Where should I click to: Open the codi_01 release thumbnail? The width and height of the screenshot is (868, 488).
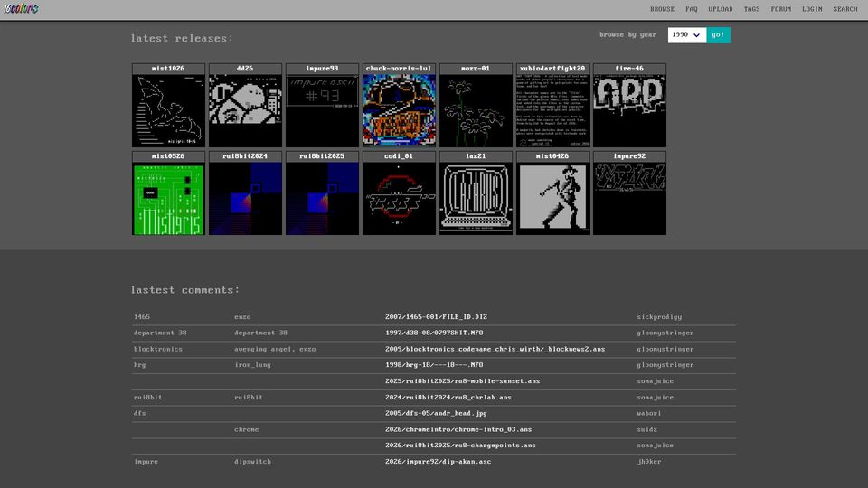[399, 193]
